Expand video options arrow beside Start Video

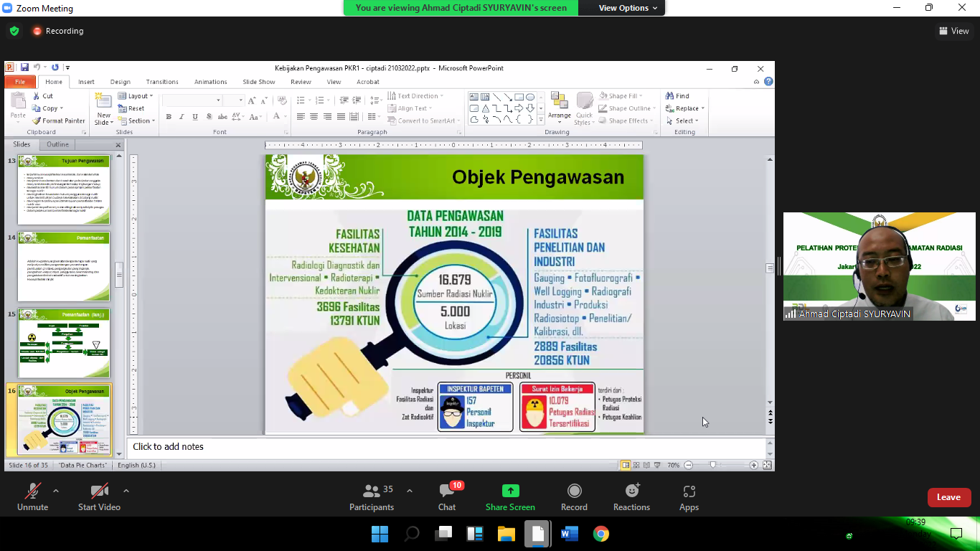(x=126, y=491)
